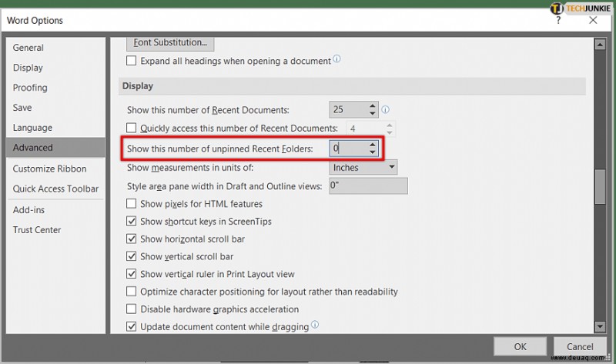The height and width of the screenshot is (364, 616).
Task: Click info icon beside Update document content while dragging
Action: [x=315, y=325]
